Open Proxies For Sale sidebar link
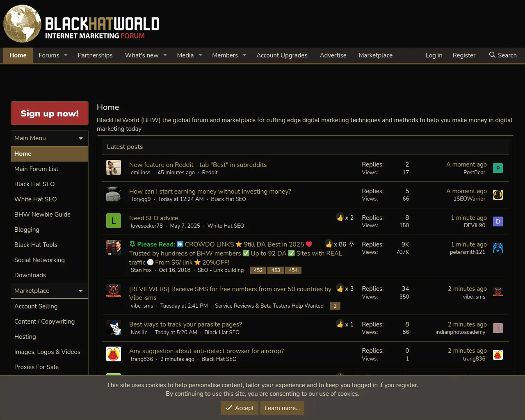The image size is (525, 420). (x=50, y=367)
